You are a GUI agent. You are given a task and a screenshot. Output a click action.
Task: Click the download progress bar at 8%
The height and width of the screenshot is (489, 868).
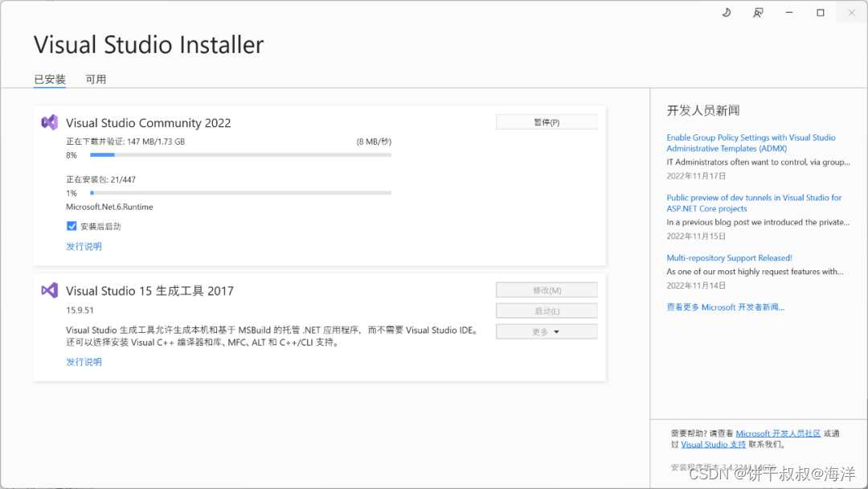(241, 155)
